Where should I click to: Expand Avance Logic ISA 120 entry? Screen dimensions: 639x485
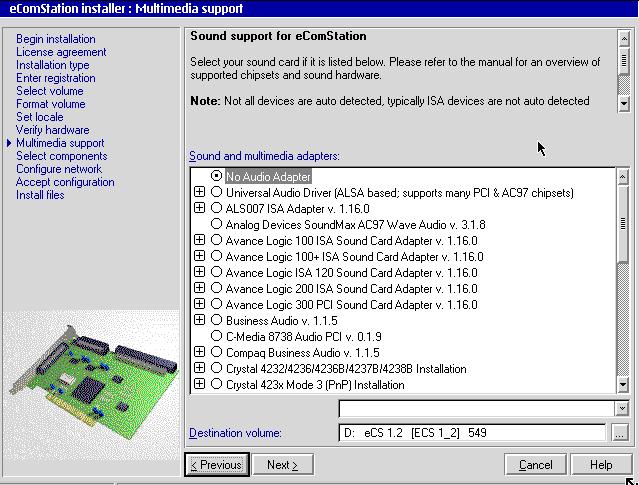pos(199,271)
